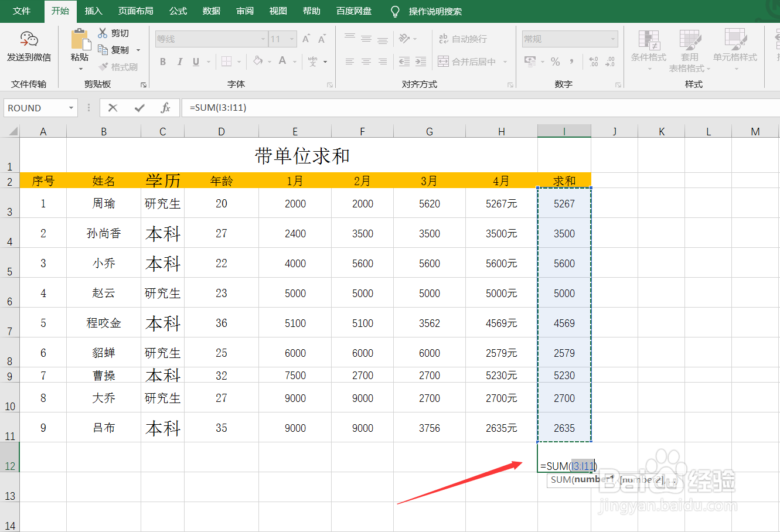Align text to the left
This screenshot has height=532, width=780.
[x=350, y=61]
